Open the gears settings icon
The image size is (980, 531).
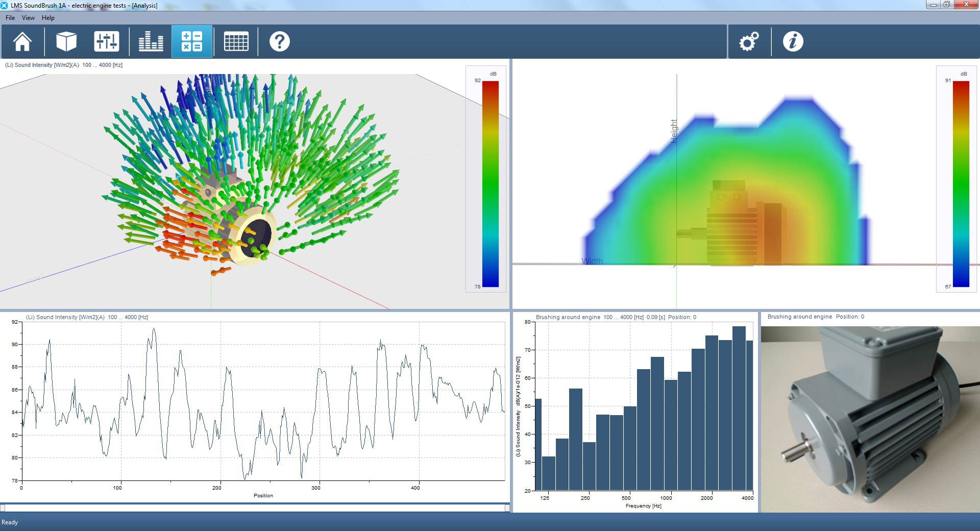(749, 41)
